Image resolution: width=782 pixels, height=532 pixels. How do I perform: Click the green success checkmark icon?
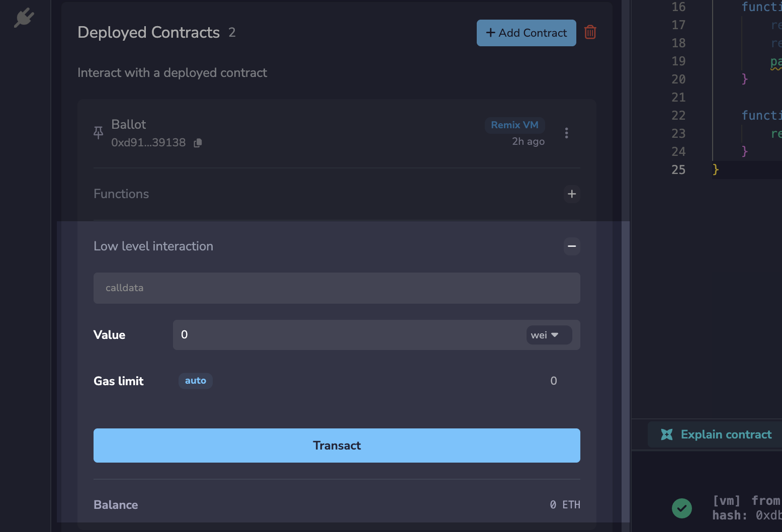coord(682,508)
